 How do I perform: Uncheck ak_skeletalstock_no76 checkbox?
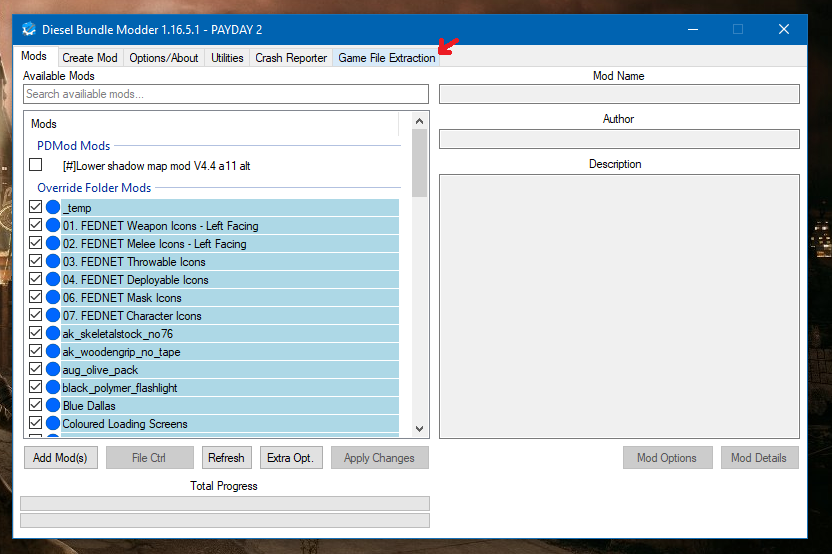tap(36, 333)
